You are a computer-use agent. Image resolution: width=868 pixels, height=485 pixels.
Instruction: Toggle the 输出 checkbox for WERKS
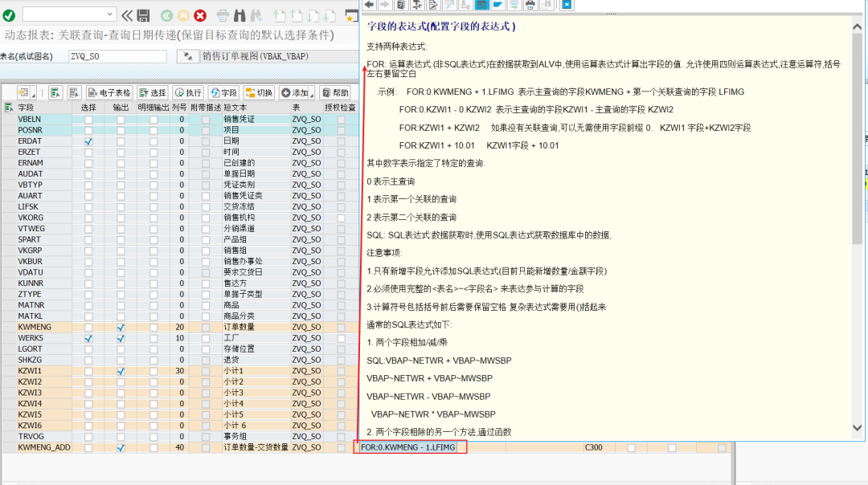[x=121, y=338]
